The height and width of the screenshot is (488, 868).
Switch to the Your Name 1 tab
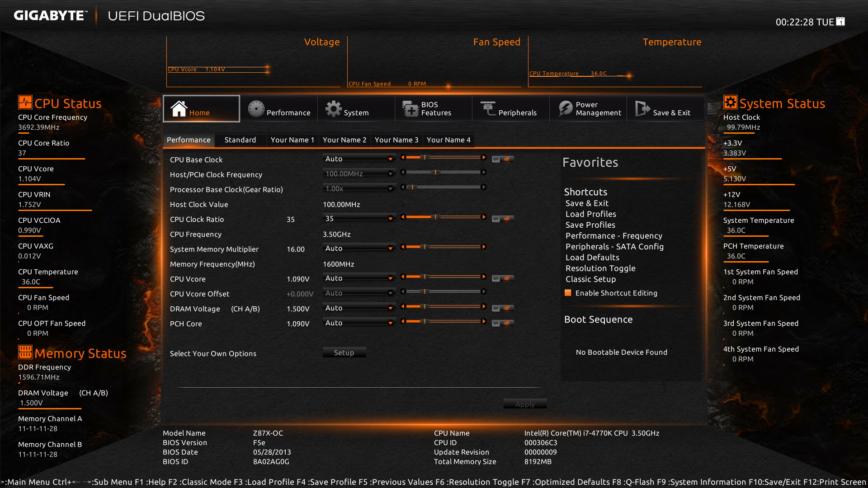coord(292,140)
